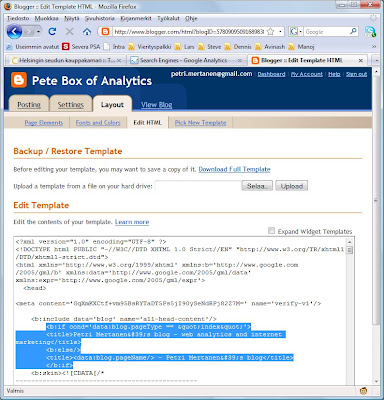
Task: Switch to Search Engines - Google Analytics tab
Action: (183, 60)
